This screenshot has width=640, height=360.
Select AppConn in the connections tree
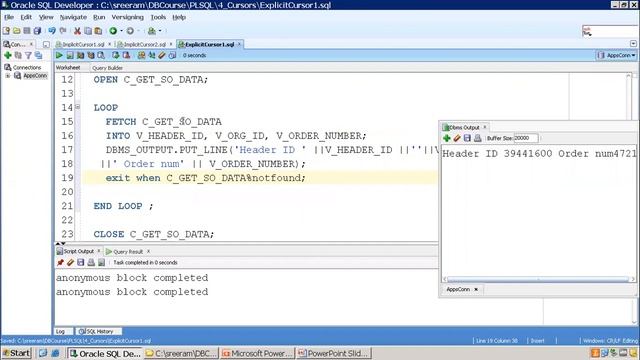coord(35,76)
